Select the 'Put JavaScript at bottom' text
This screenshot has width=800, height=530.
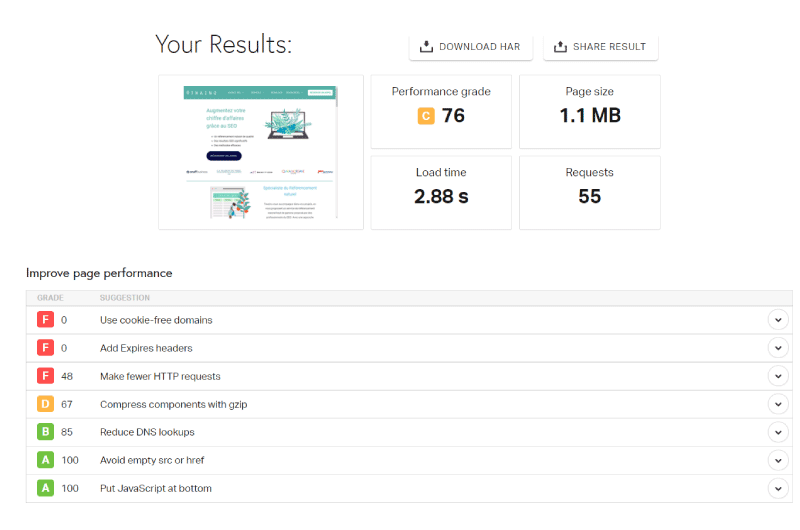pos(156,488)
